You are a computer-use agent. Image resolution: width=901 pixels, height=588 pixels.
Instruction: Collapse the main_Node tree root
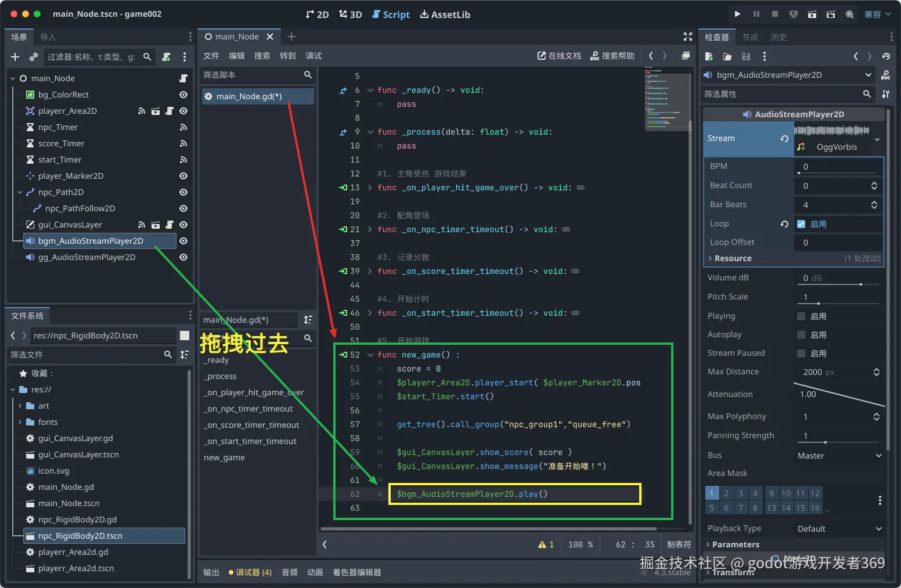13,78
